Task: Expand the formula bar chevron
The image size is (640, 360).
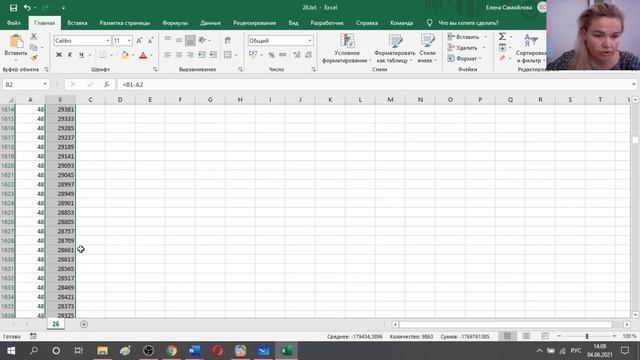Action: 633,84
